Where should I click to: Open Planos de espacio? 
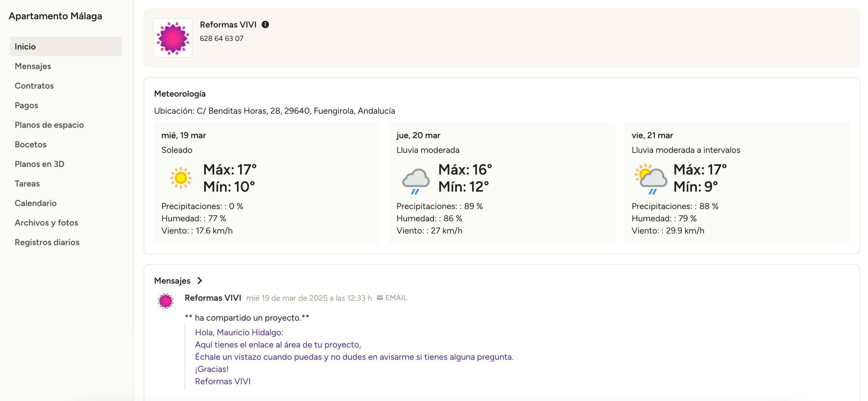coord(49,125)
